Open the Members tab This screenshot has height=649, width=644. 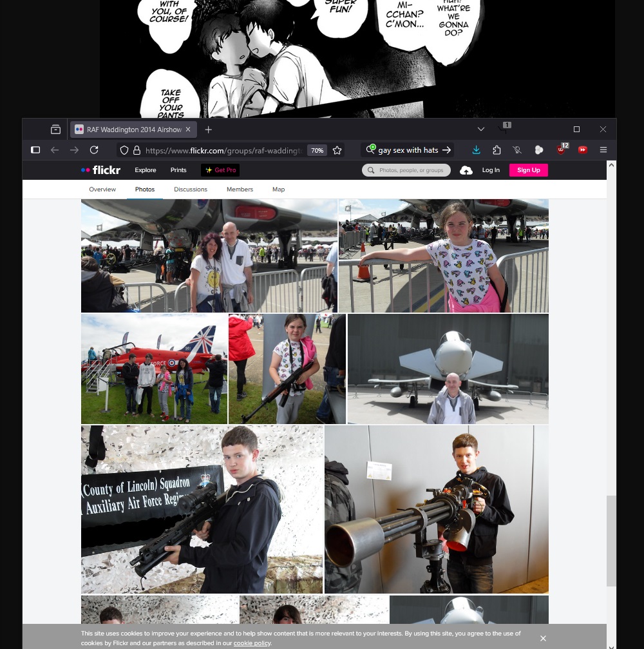pos(240,189)
